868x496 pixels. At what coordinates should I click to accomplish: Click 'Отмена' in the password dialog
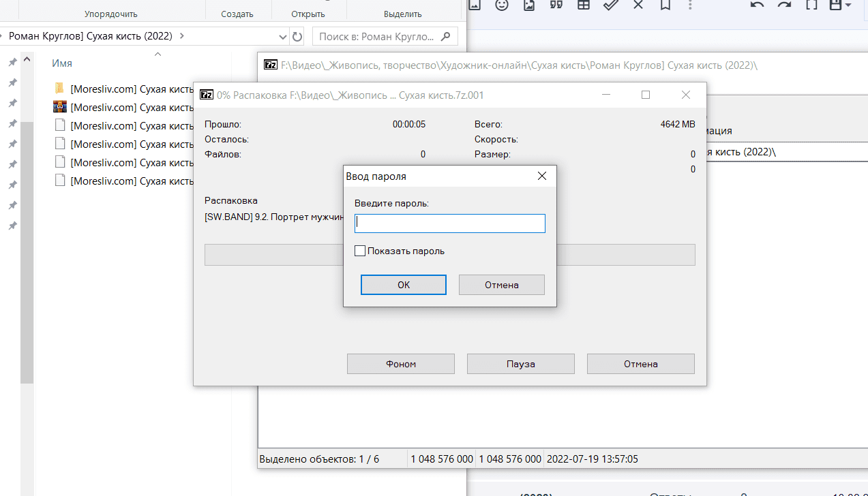click(x=501, y=285)
